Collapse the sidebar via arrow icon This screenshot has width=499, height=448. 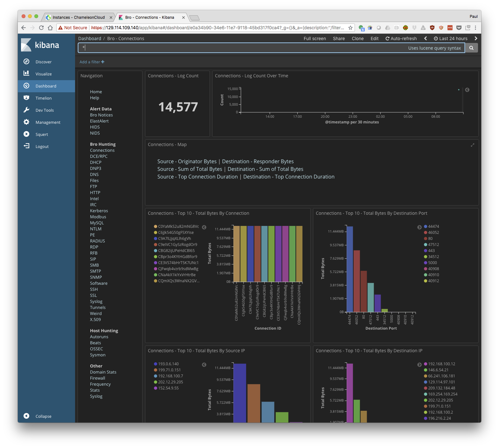26,416
